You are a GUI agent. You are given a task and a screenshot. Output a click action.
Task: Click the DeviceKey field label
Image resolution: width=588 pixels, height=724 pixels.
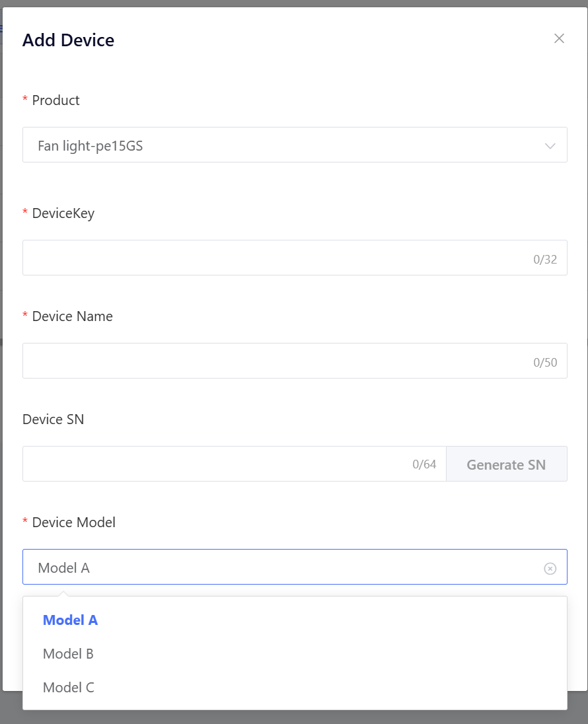click(x=63, y=213)
